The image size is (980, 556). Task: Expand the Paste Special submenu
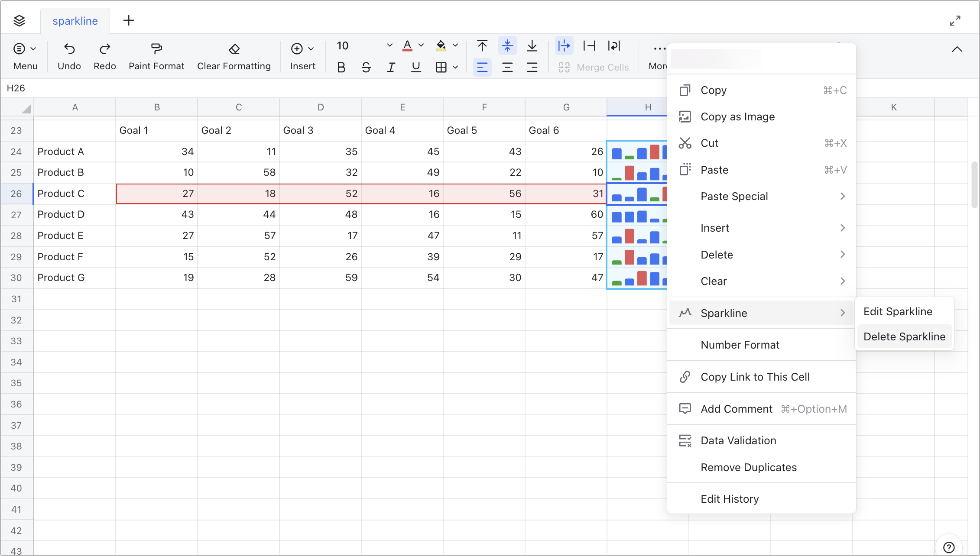pyautogui.click(x=733, y=196)
